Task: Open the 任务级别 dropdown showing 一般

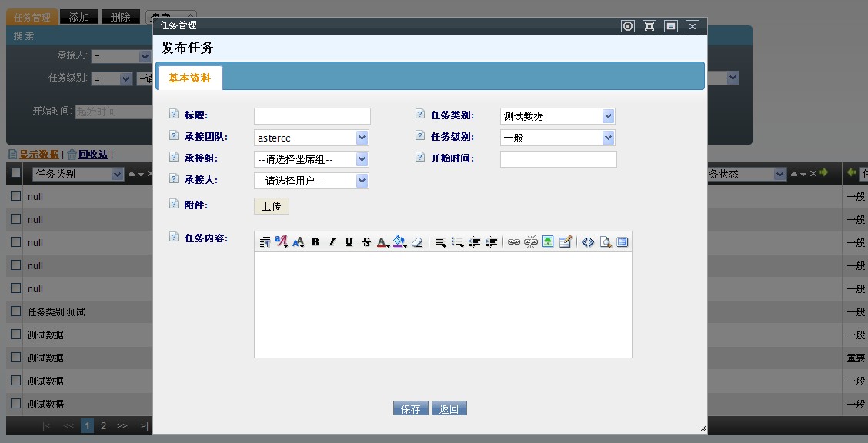Action: [557, 138]
